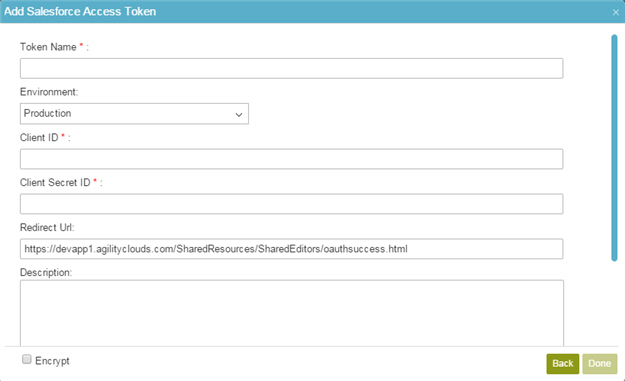This screenshot has width=625, height=381.
Task: Click the Encrypt label text
Action: pyautogui.click(x=52, y=361)
